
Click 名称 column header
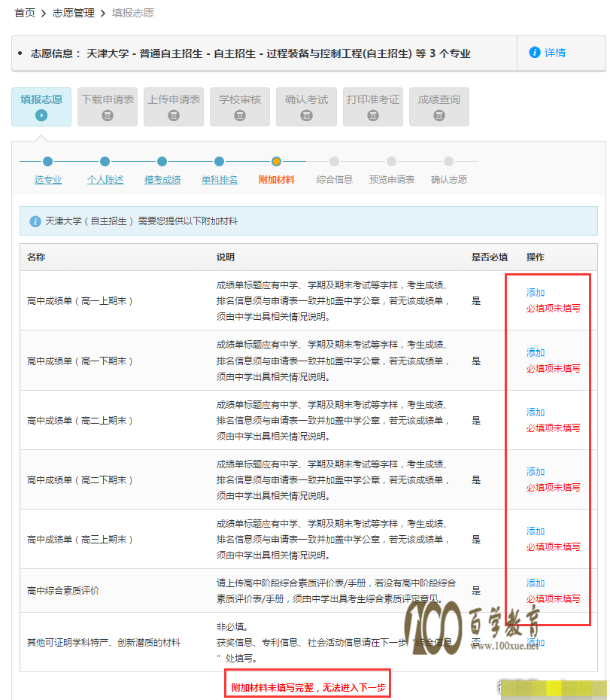(35, 257)
